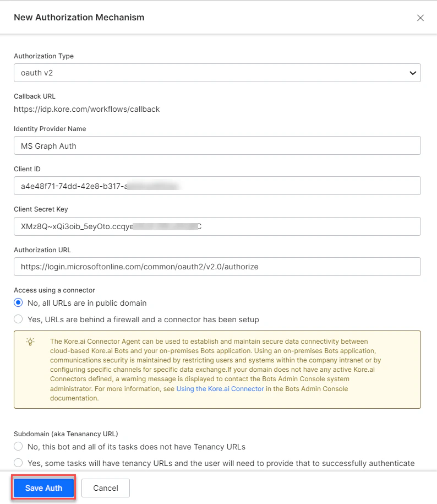Click the lightbulb icon in the connector note

point(30,342)
